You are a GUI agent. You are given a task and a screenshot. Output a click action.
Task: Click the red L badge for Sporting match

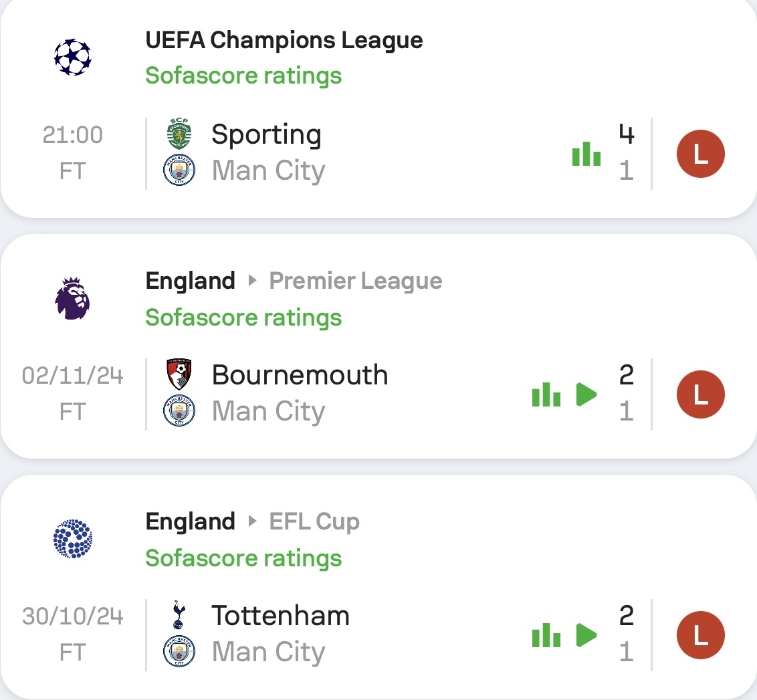tap(701, 154)
